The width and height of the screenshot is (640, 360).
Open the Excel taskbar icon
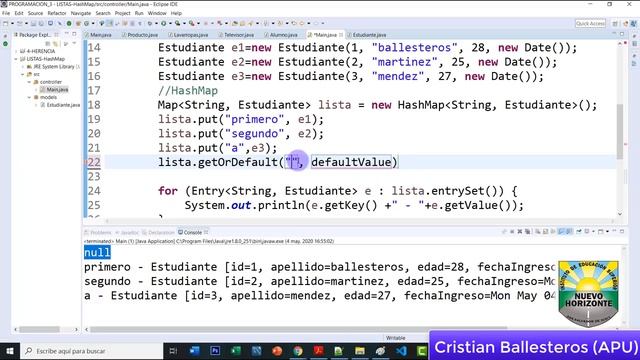pyautogui.click(x=236, y=351)
